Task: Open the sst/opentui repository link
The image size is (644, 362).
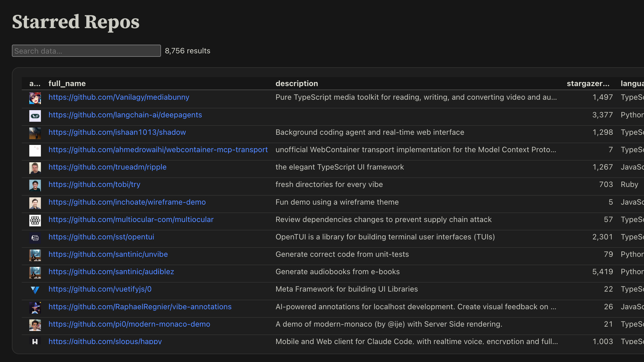Action: pos(101,237)
